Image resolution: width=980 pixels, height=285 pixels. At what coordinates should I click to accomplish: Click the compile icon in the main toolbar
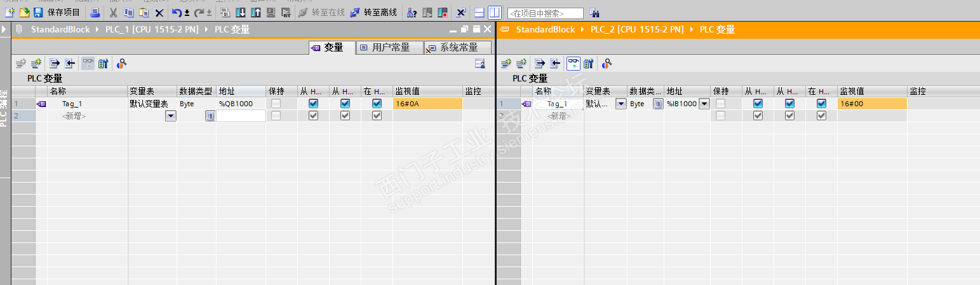click(225, 12)
